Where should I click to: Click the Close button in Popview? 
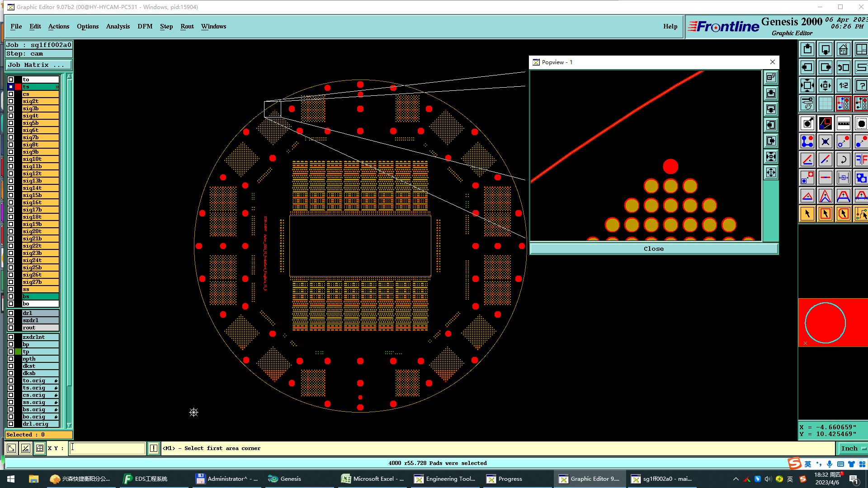point(653,249)
